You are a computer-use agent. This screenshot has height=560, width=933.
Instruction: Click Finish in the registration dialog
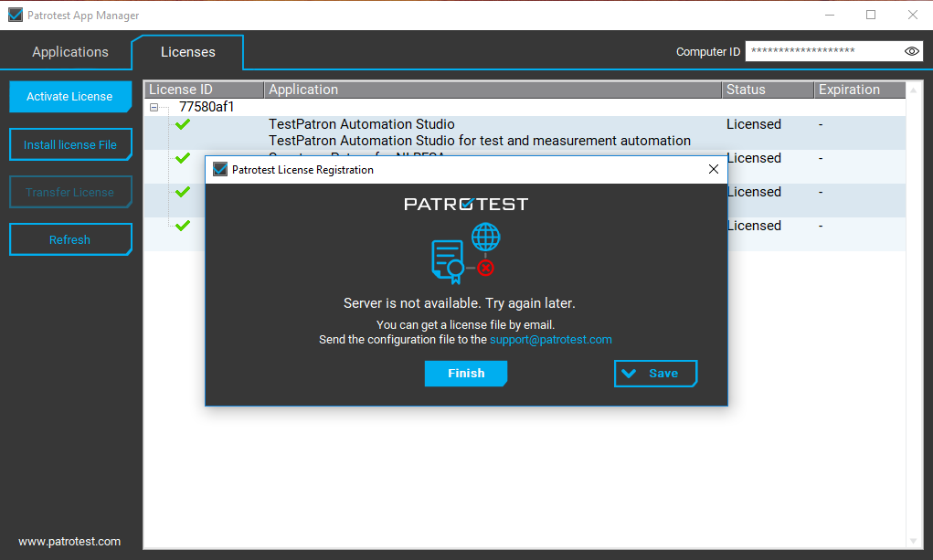465,374
